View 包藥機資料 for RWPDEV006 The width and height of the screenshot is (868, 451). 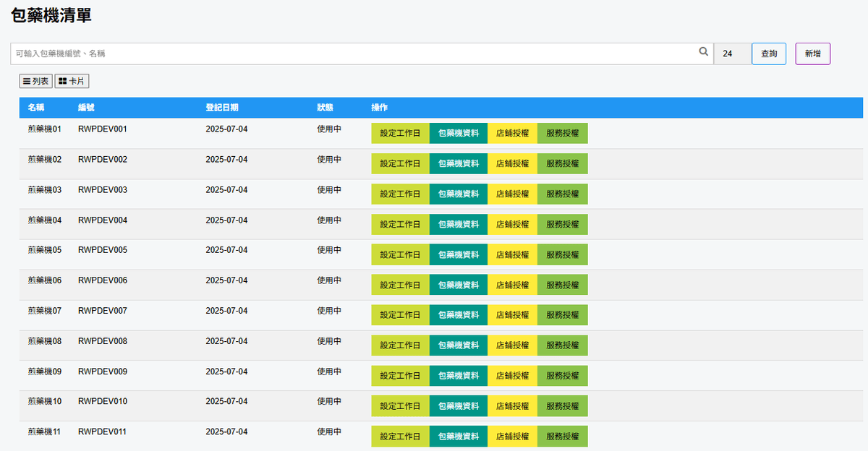click(x=458, y=285)
